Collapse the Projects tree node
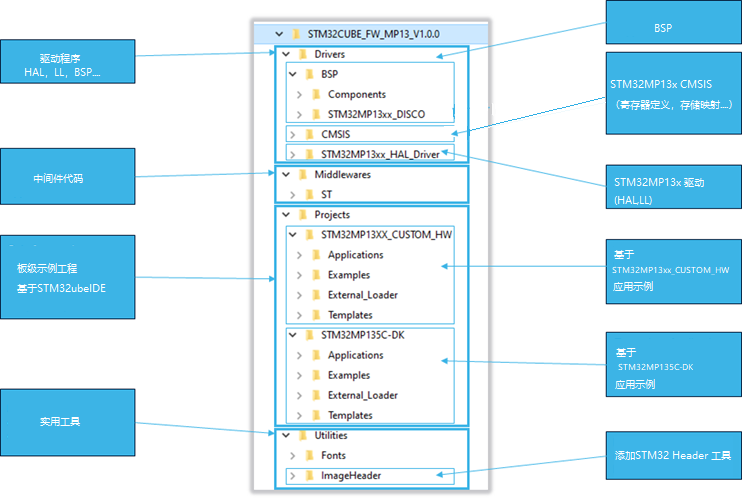 (286, 214)
